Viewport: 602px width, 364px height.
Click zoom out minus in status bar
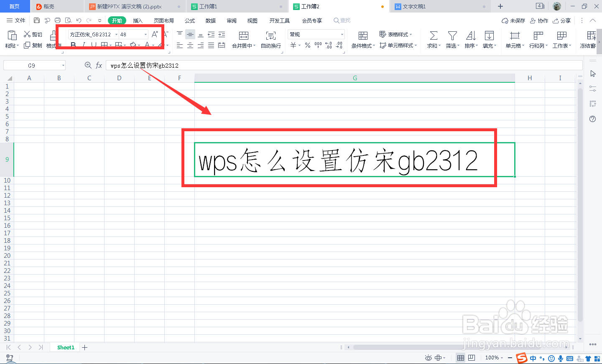coord(510,358)
